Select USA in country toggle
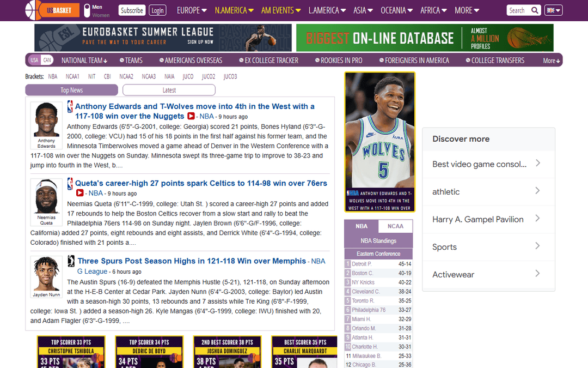 (34, 60)
